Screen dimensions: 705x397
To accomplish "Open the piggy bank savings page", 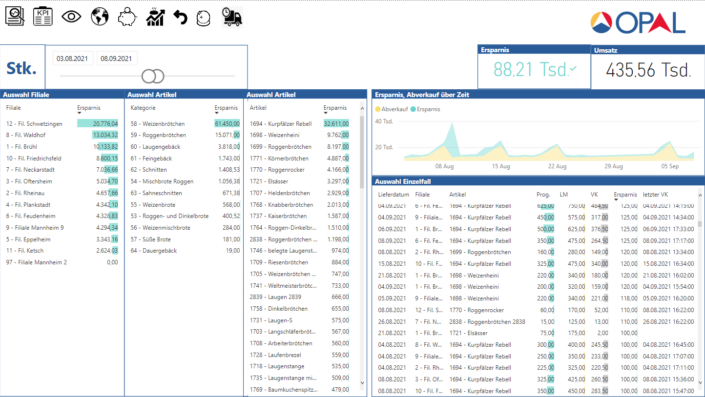I will click(x=127, y=18).
